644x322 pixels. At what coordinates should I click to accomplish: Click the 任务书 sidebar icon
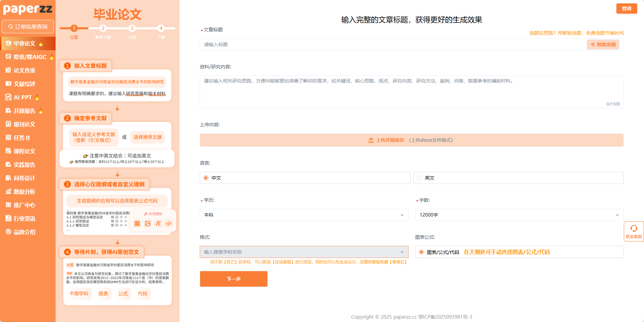8,137
